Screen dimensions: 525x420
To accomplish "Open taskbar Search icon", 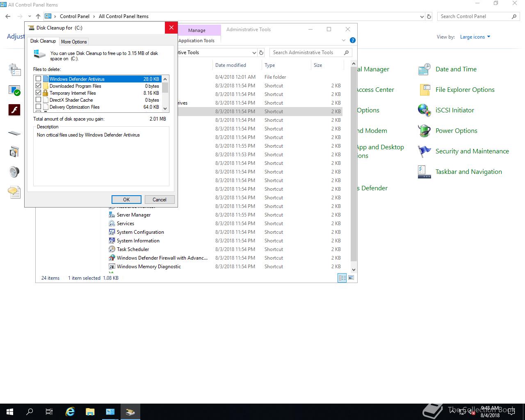I will click(30, 412).
